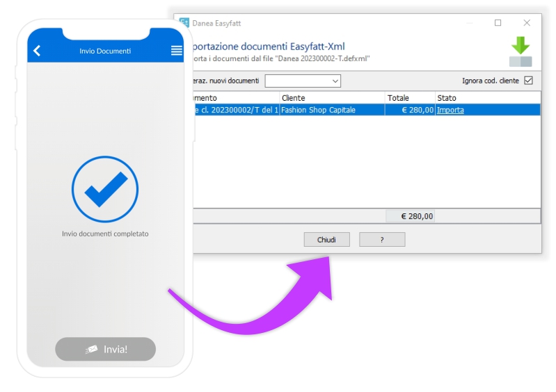The image size is (556, 392).
Task: Sort by the Cliente column header
Action: [332, 98]
